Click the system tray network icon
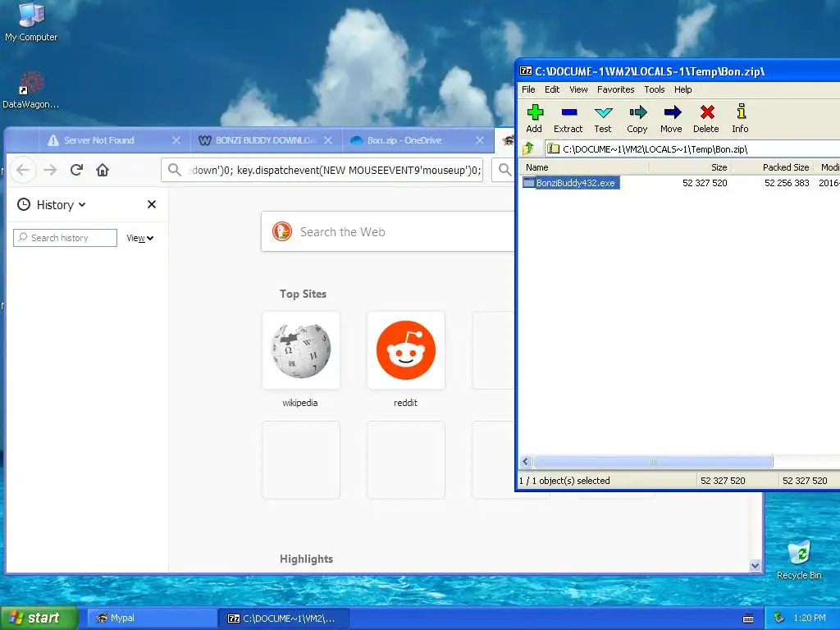This screenshot has width=840, height=630. (x=779, y=618)
